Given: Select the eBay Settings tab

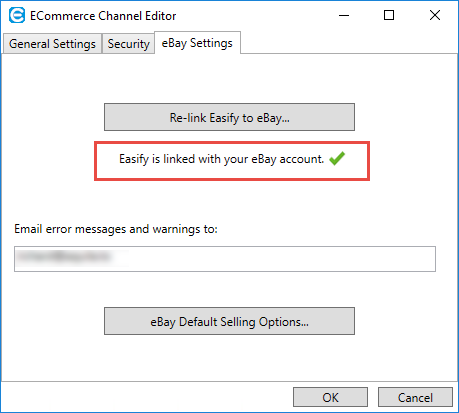Looking at the screenshot, I should [x=197, y=43].
